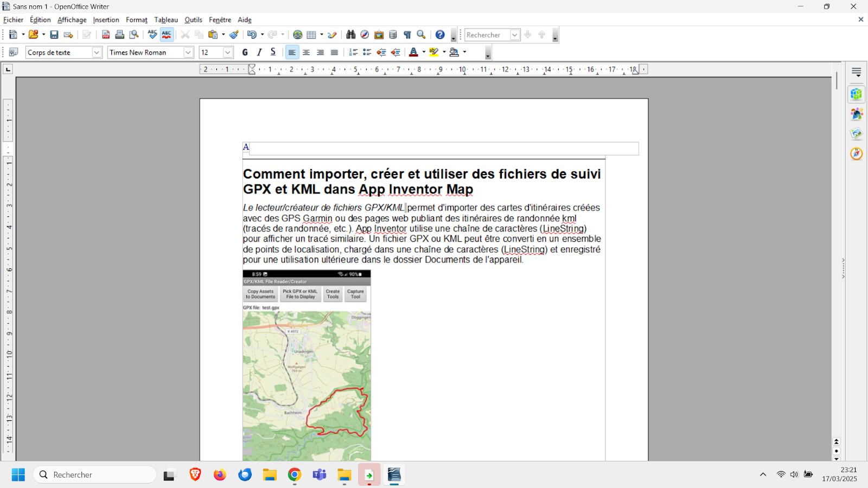Image resolution: width=868 pixels, height=488 pixels.
Task: Create a new document with the New icon
Action: tap(14, 35)
